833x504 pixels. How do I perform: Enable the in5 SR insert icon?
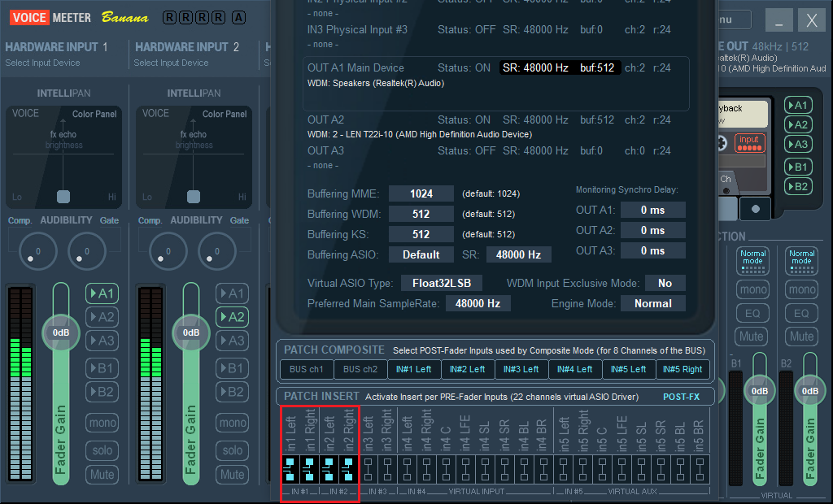pos(661,470)
